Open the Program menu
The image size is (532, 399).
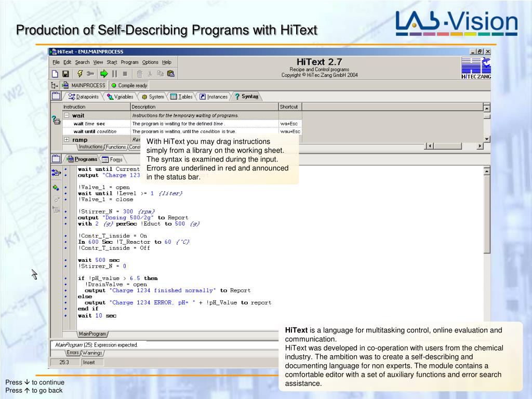tap(129, 62)
